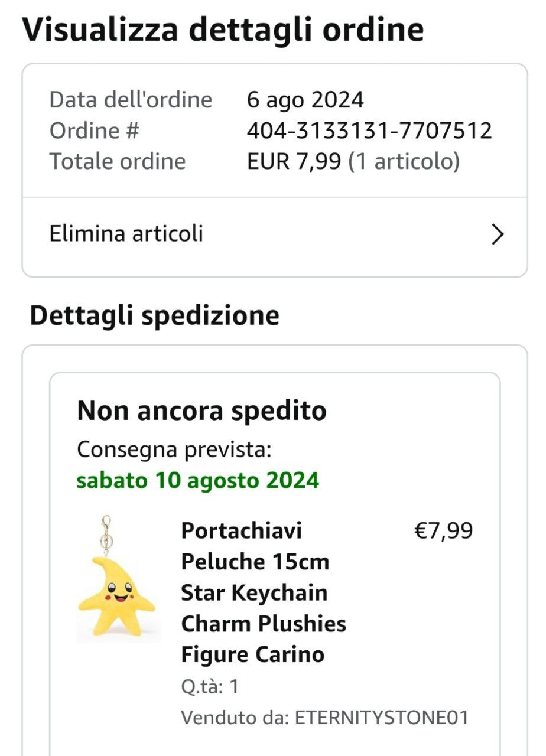Tap the Data dell'ordine label

tap(131, 100)
